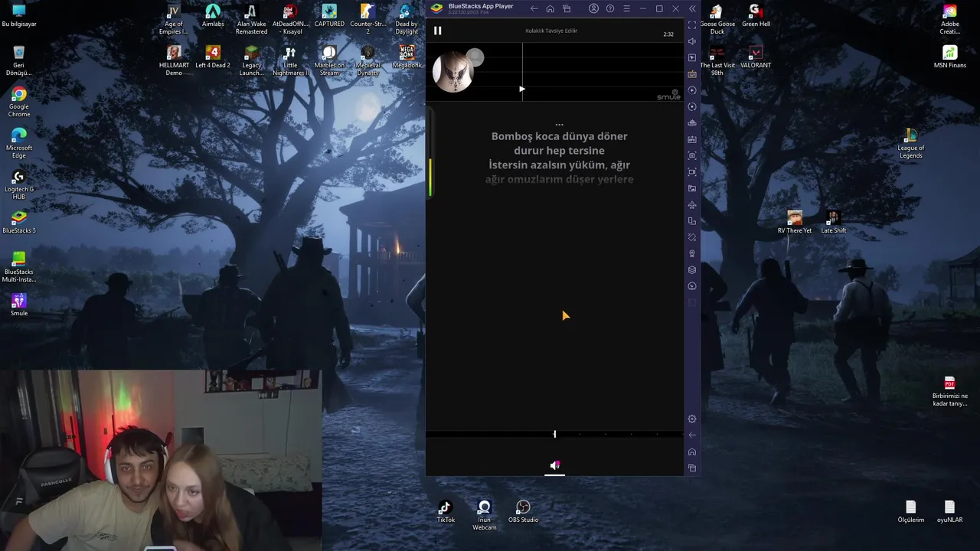Screen dimensions: 980x551
Task: Open BlueStacks keyboard game controls icon
Action: click(692, 74)
